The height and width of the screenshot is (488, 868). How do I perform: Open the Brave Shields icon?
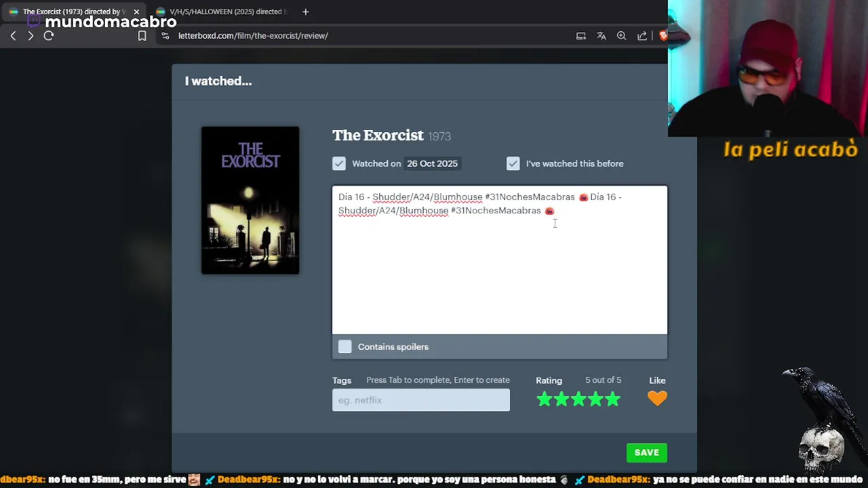click(663, 36)
